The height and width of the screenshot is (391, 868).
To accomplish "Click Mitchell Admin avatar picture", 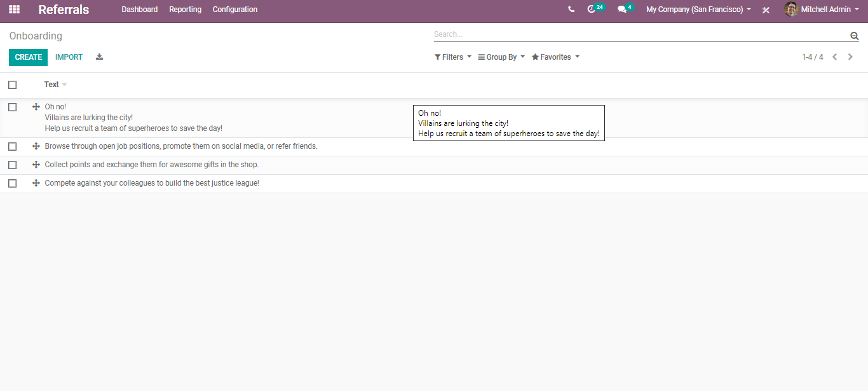I will pyautogui.click(x=791, y=10).
